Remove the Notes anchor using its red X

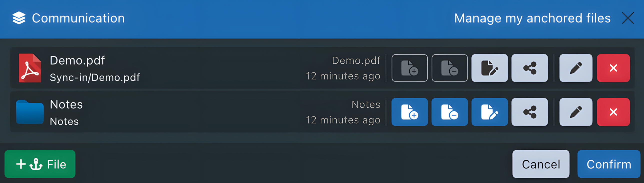(613, 112)
